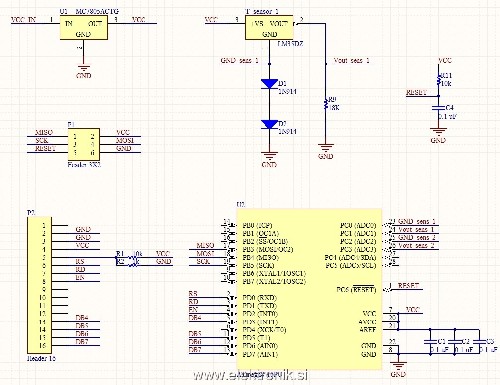Select the LM35DZ temperature sensor block
500x385 pixels.
pyautogui.click(x=269, y=27)
